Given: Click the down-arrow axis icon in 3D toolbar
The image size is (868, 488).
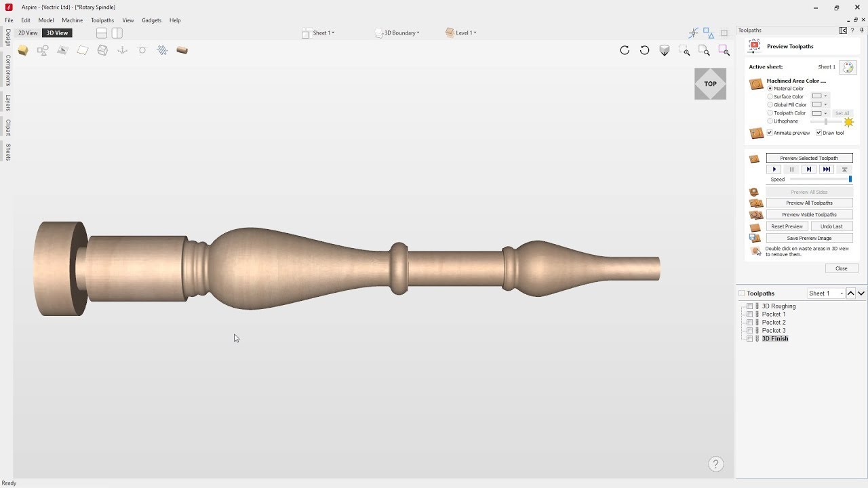Looking at the screenshot, I should 123,50.
